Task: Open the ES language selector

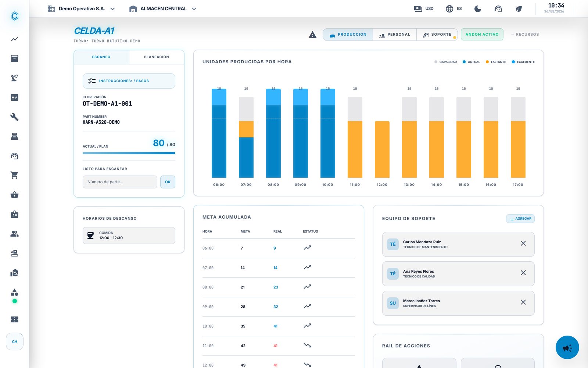Action: tap(454, 9)
